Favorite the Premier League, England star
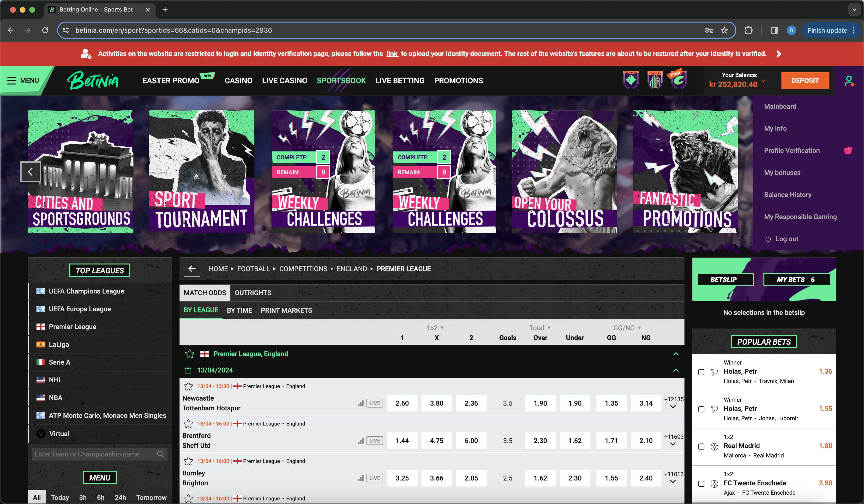 (190, 354)
